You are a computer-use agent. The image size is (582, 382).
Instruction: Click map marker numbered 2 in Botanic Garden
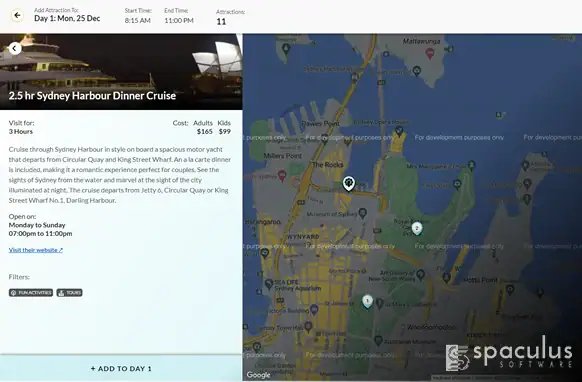point(417,228)
